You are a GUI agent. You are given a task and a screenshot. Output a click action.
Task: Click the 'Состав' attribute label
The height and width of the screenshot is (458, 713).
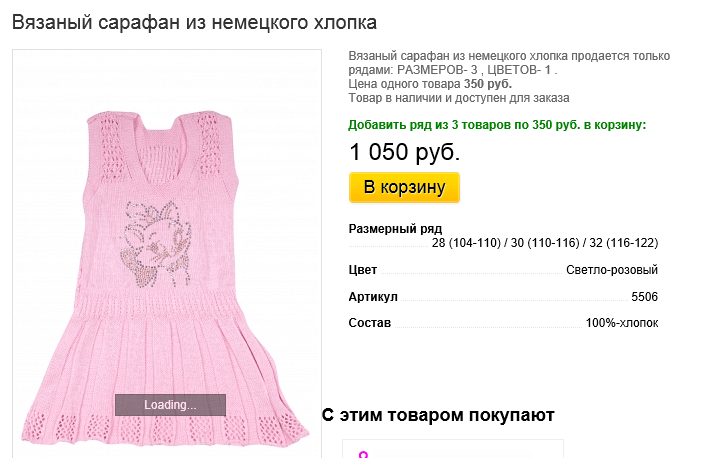[x=369, y=323]
